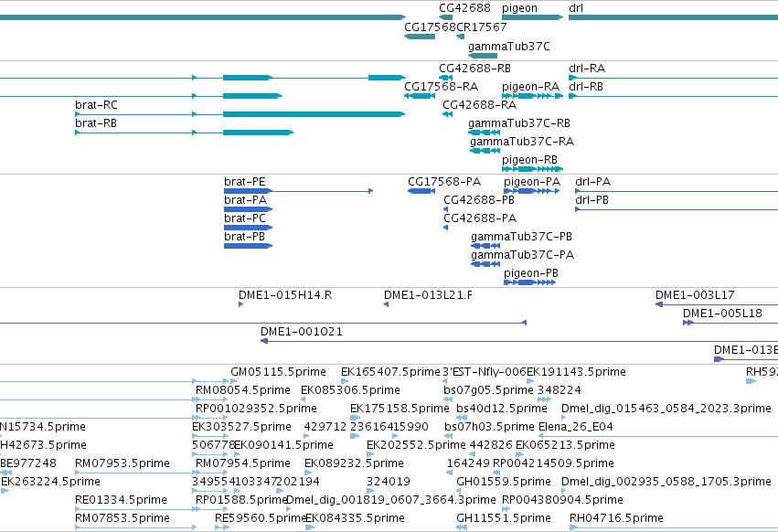The height and width of the screenshot is (532, 778).
Task: Select the RP001029352.5prime EST label
Action: point(256,410)
